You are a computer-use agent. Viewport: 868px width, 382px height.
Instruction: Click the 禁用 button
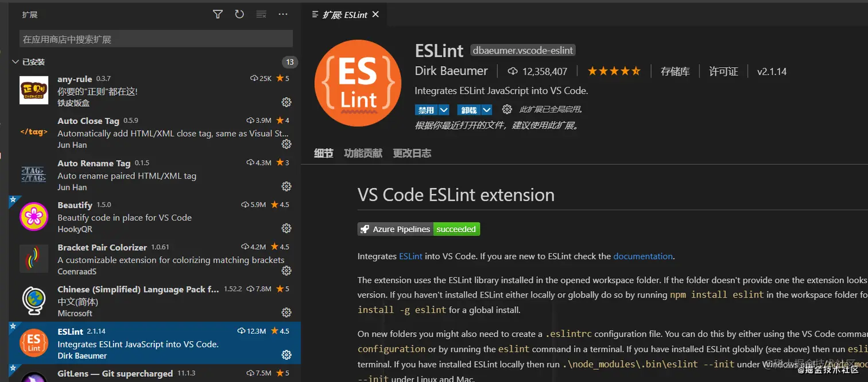pyautogui.click(x=427, y=110)
